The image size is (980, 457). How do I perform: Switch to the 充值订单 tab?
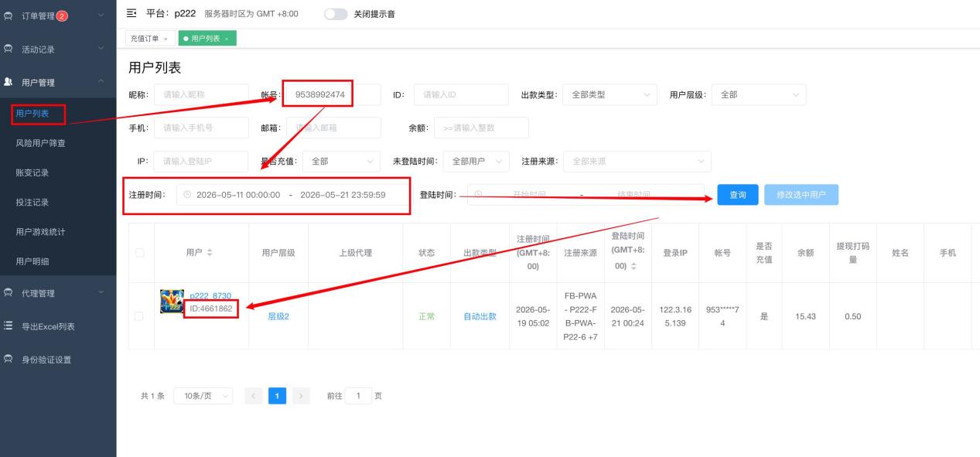point(145,39)
